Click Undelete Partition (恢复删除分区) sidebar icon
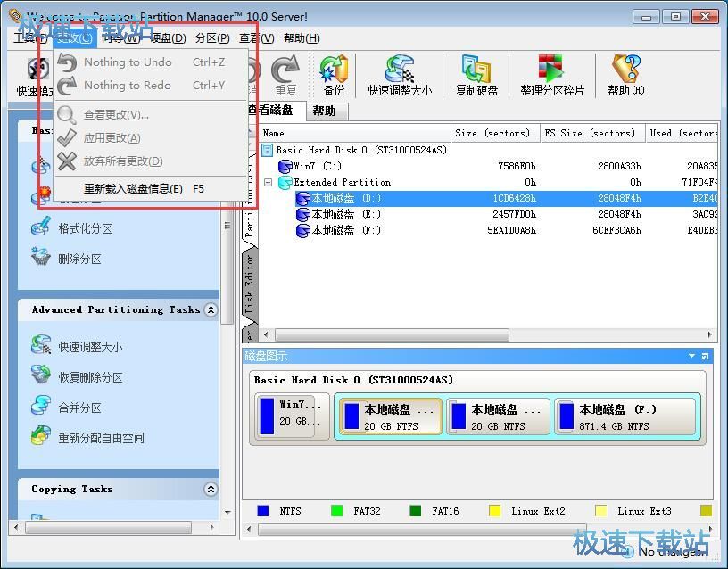The height and width of the screenshot is (569, 728). click(x=41, y=376)
